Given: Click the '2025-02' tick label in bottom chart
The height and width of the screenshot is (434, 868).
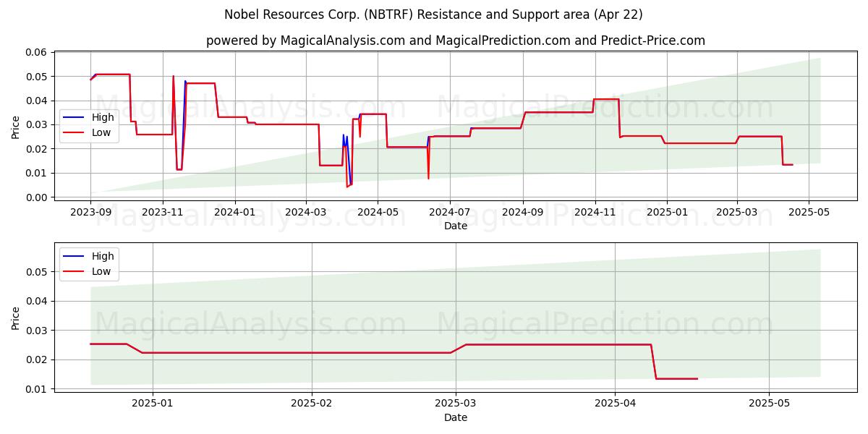Looking at the screenshot, I should [x=313, y=405].
